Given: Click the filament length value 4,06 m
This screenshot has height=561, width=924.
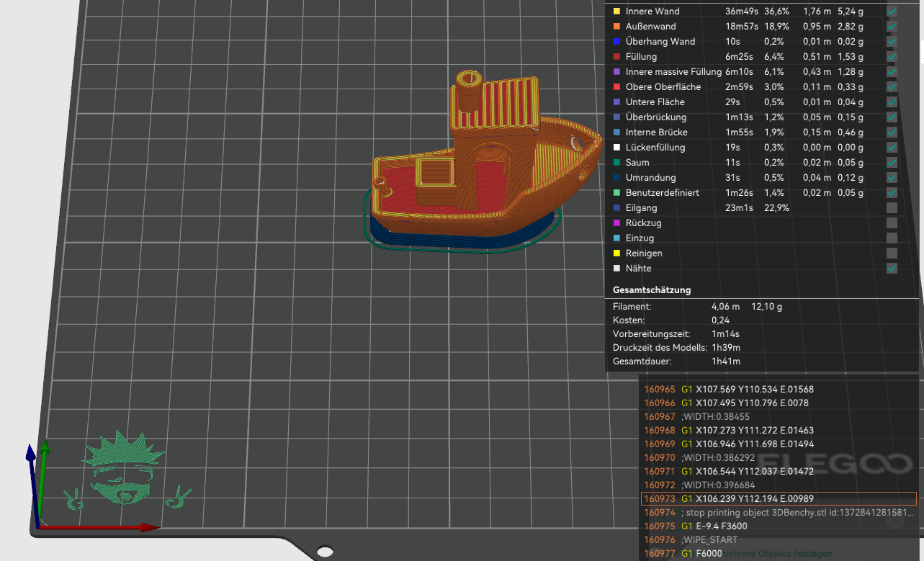Looking at the screenshot, I should point(725,307).
